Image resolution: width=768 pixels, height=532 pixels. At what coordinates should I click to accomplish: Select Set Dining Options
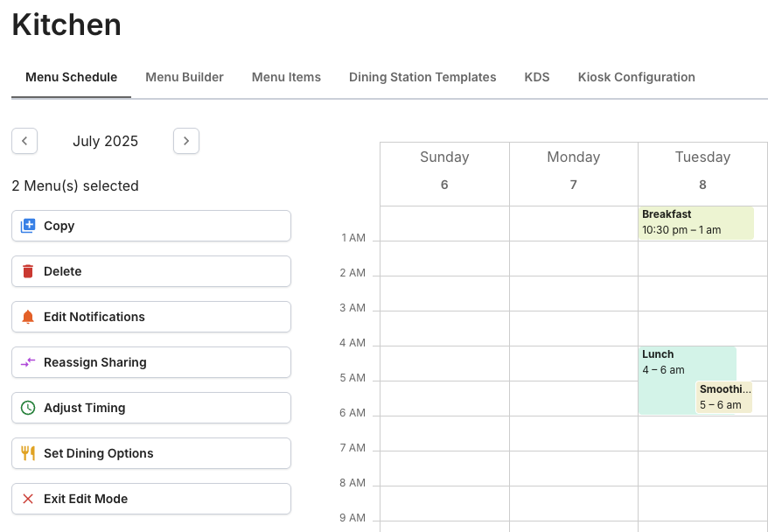[x=151, y=453]
